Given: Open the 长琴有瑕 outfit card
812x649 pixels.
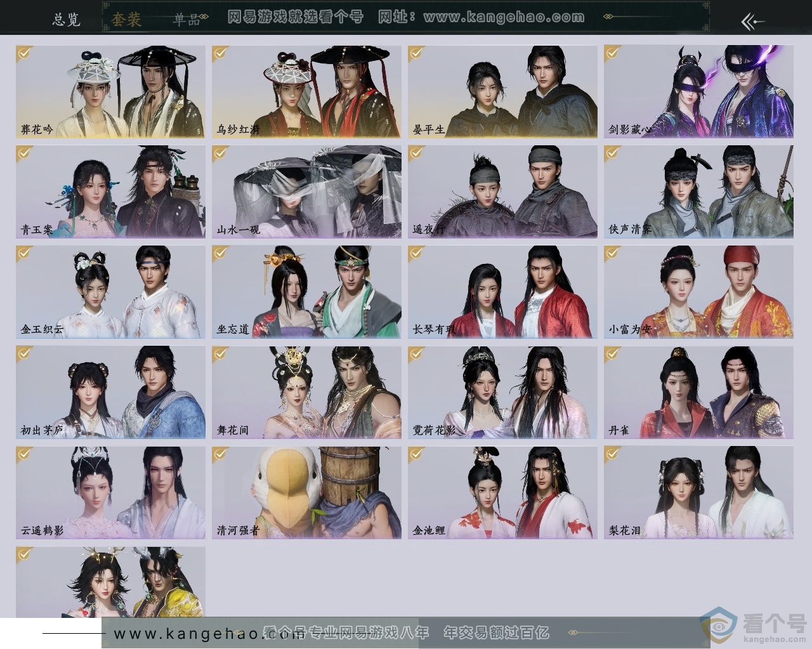Looking at the screenshot, I should (502, 292).
